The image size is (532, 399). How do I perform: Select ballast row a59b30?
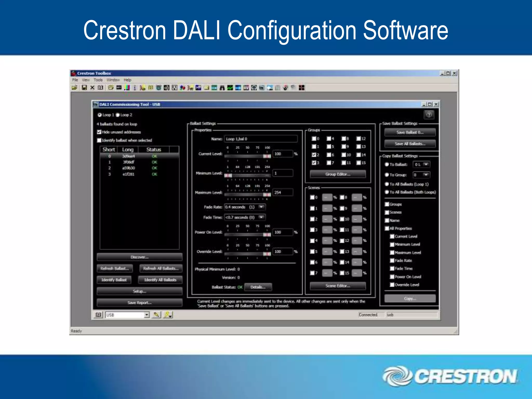tap(139, 168)
